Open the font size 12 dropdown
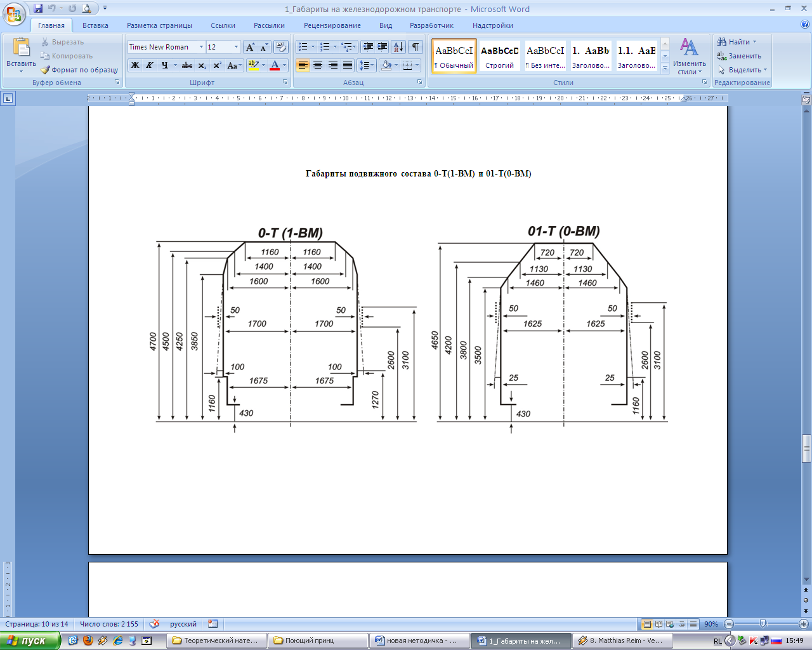This screenshot has height=650, width=812. click(x=236, y=47)
